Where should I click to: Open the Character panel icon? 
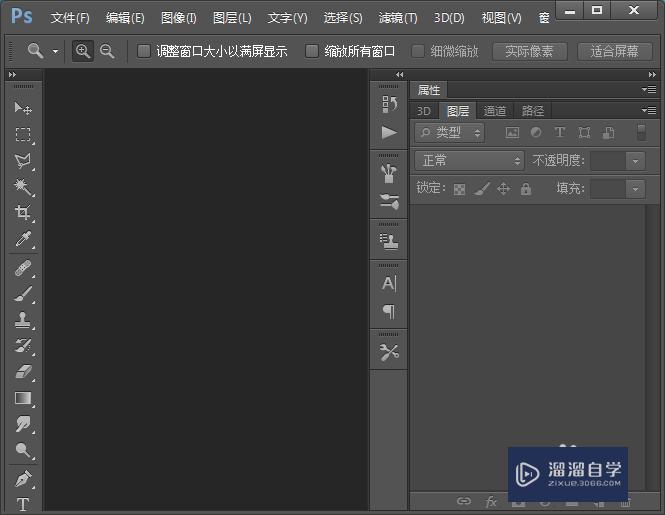coord(389,283)
